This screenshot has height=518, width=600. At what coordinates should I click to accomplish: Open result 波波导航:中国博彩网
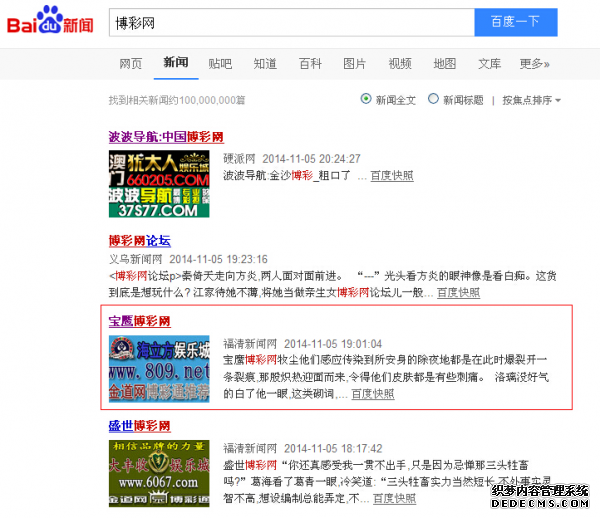pyautogui.click(x=166, y=137)
